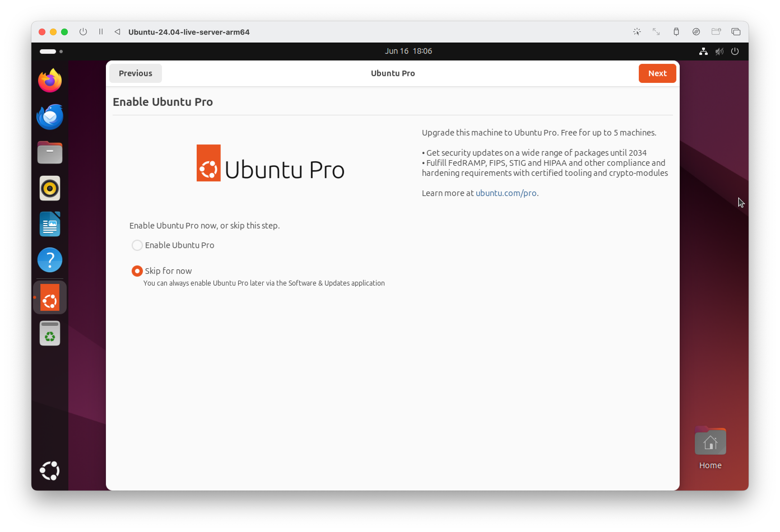Click the Ubuntu installer dock icon
780x532 pixels.
tap(50, 298)
